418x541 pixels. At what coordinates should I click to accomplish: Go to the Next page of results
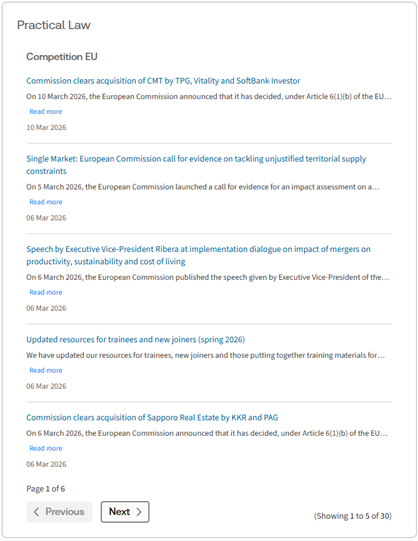(125, 512)
